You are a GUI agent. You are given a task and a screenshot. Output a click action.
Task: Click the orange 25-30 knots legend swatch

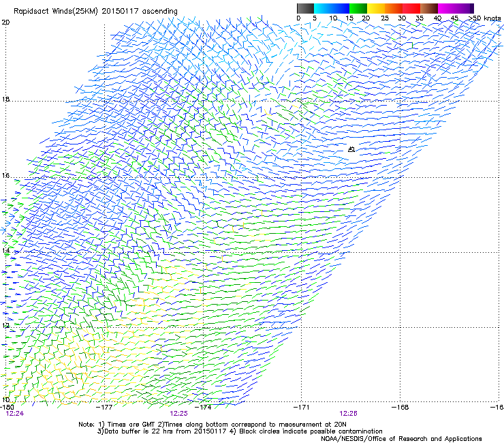(394, 8)
